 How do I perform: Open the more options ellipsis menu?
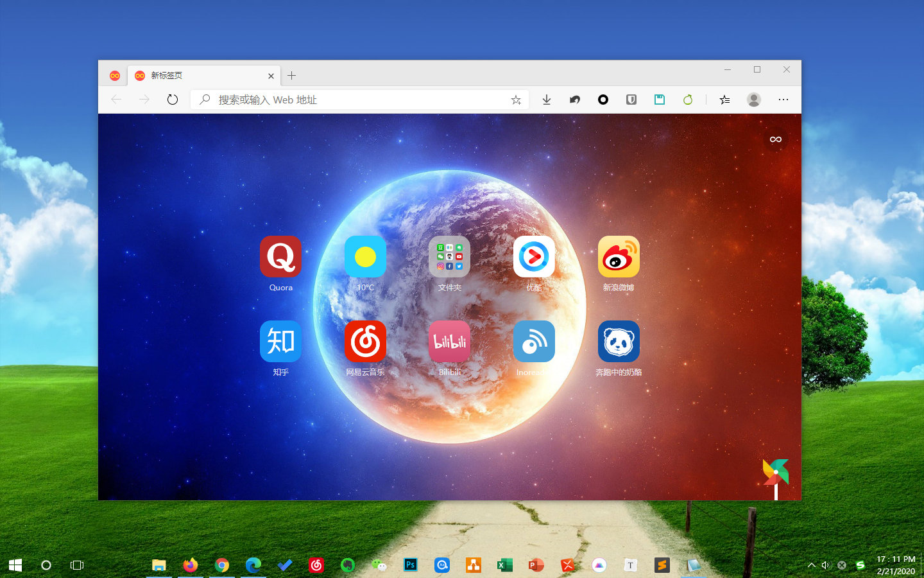pyautogui.click(x=783, y=100)
